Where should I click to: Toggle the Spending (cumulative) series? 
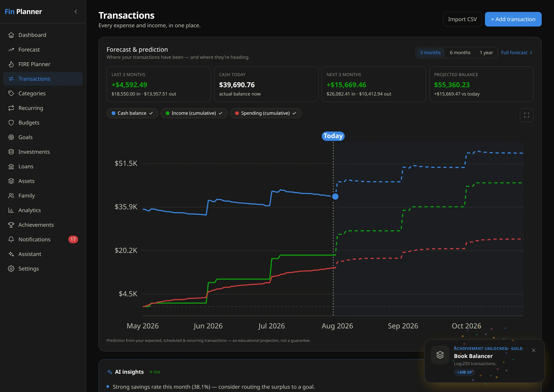[x=266, y=113]
